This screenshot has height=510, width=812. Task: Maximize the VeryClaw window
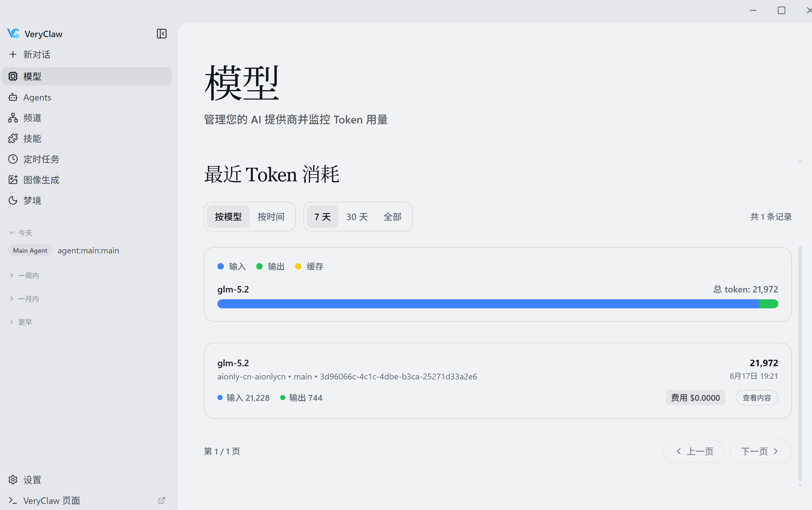click(781, 10)
